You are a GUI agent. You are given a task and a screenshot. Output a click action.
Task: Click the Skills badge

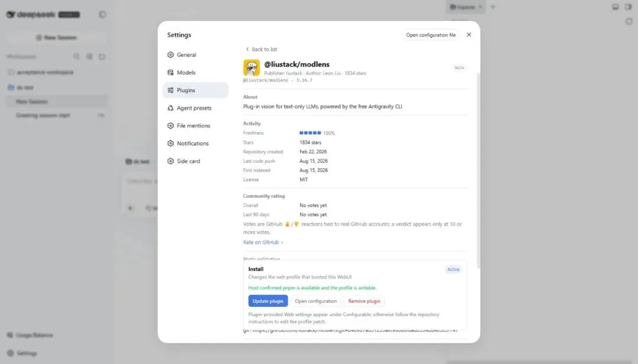[x=459, y=68]
